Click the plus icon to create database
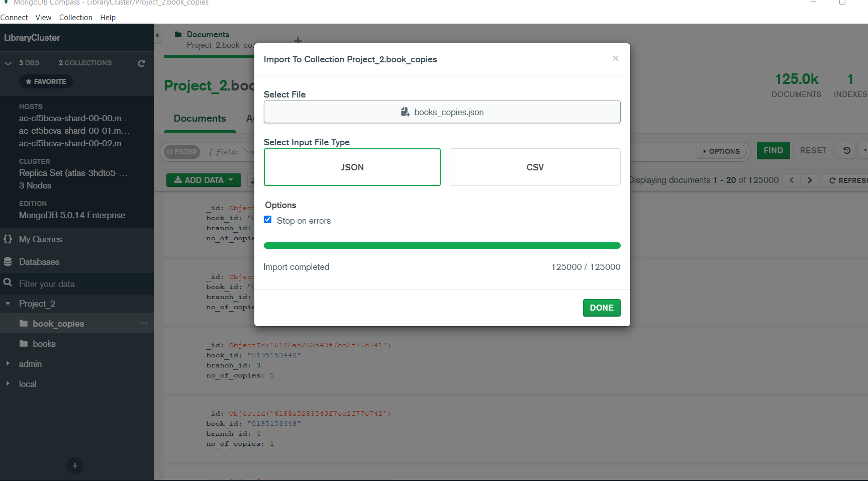Image resolution: width=868 pixels, height=481 pixels. tap(75, 465)
